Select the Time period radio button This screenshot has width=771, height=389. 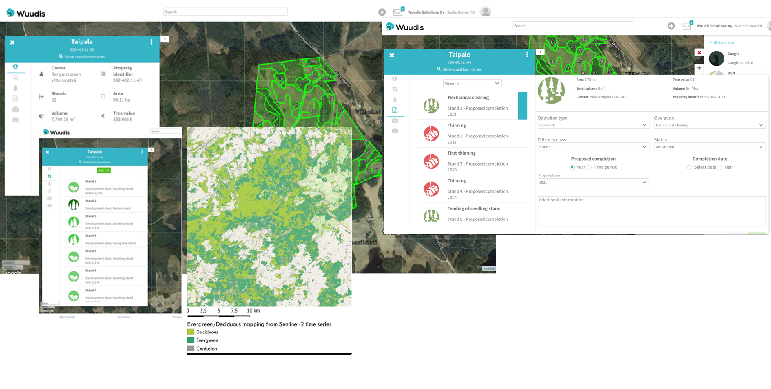tap(590, 167)
